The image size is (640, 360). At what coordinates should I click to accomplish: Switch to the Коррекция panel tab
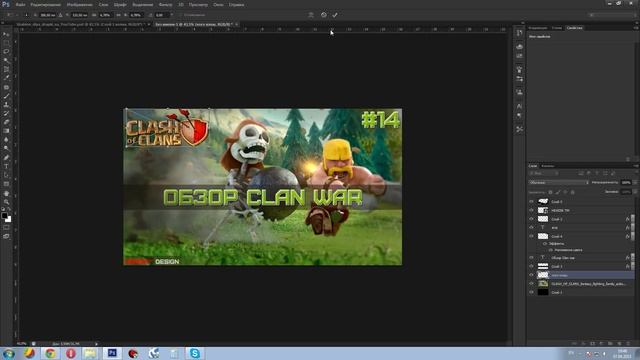pos(538,28)
